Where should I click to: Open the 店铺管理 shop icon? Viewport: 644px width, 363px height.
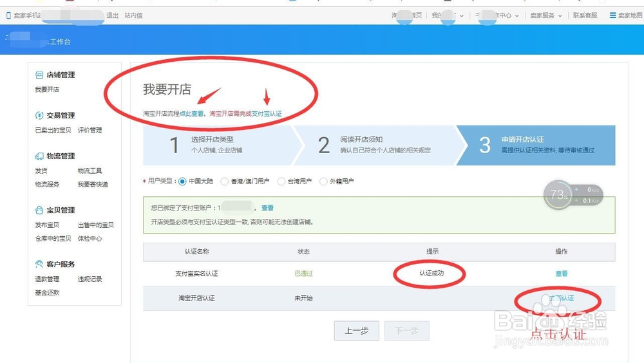39,75
